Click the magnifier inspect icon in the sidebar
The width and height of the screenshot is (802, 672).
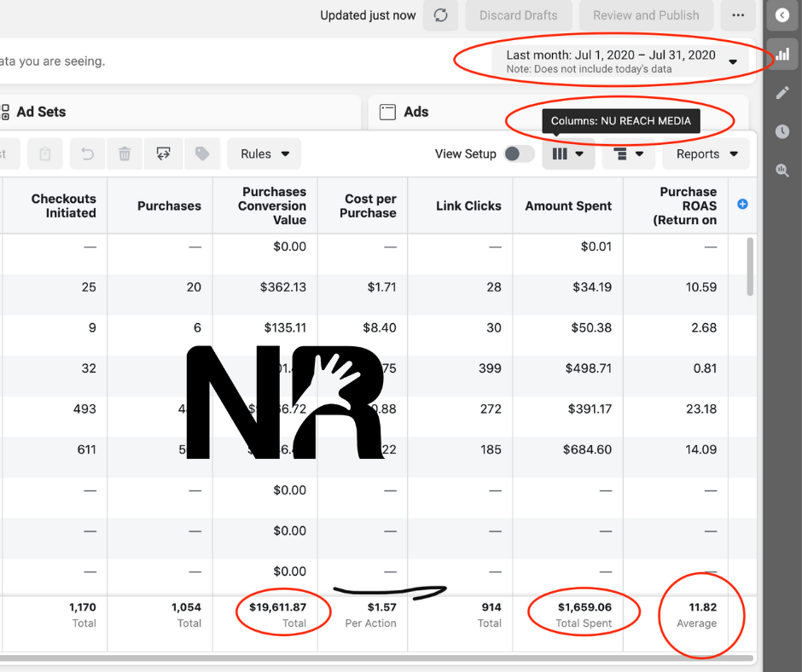click(782, 171)
